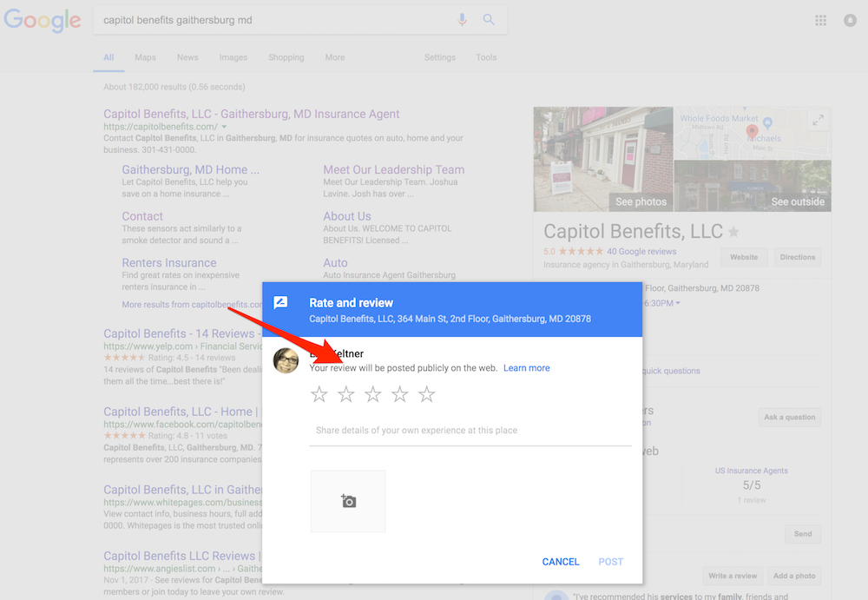Open the About Us sitelink

347,216
